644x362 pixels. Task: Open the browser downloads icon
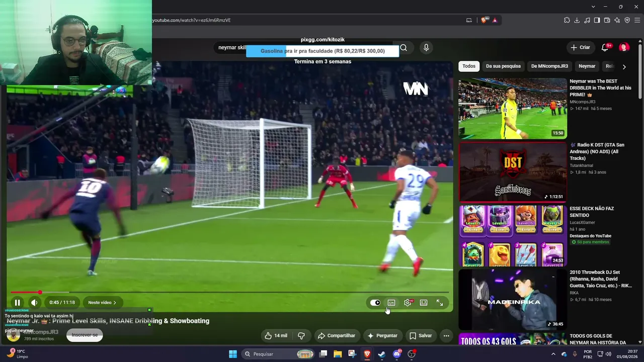[x=577, y=20]
